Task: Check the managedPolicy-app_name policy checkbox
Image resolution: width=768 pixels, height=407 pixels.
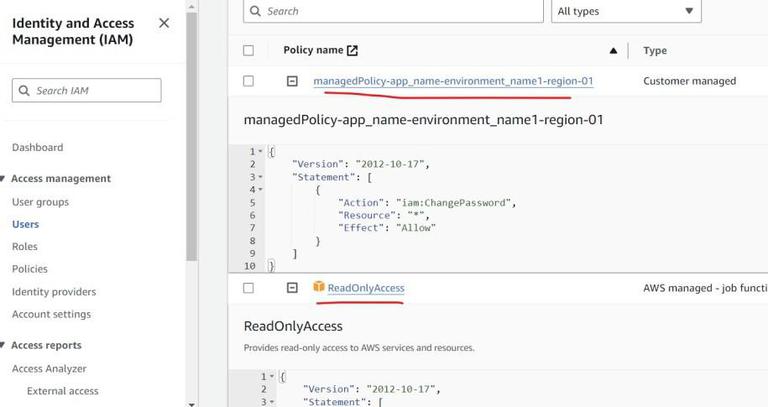Action: [x=248, y=81]
